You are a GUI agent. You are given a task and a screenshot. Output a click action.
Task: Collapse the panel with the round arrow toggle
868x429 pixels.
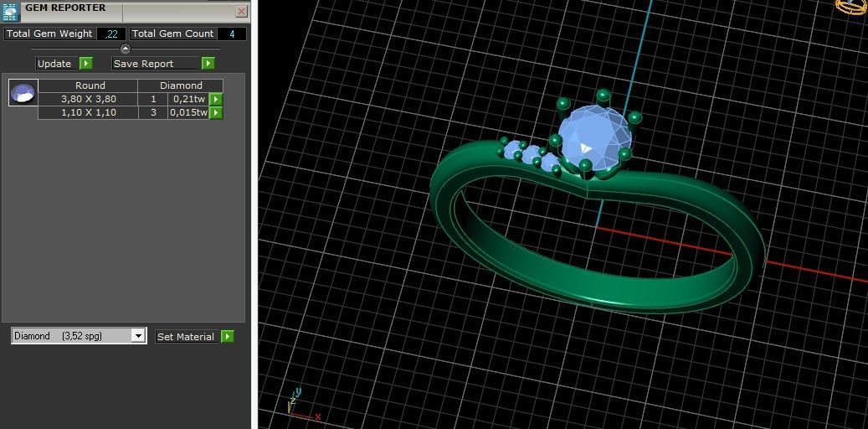click(126, 49)
